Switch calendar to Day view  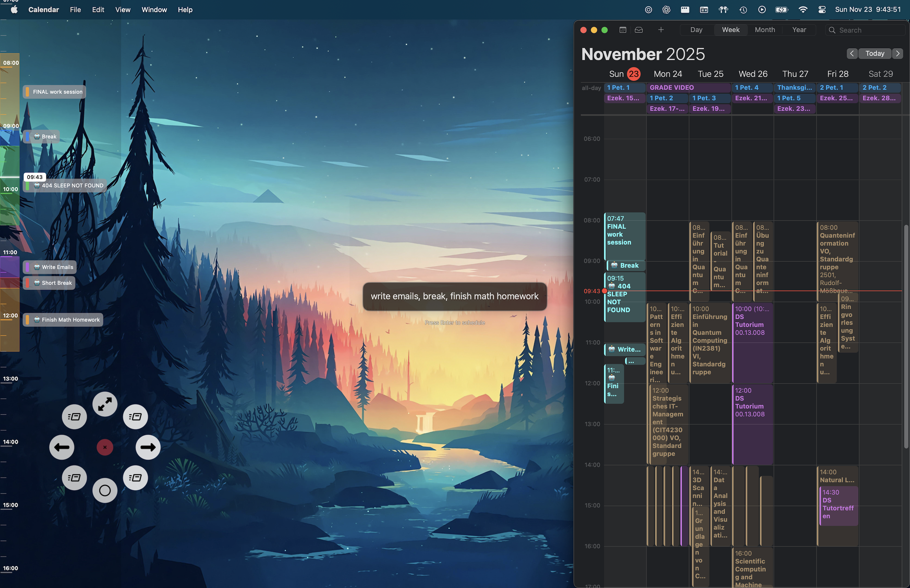(x=696, y=30)
